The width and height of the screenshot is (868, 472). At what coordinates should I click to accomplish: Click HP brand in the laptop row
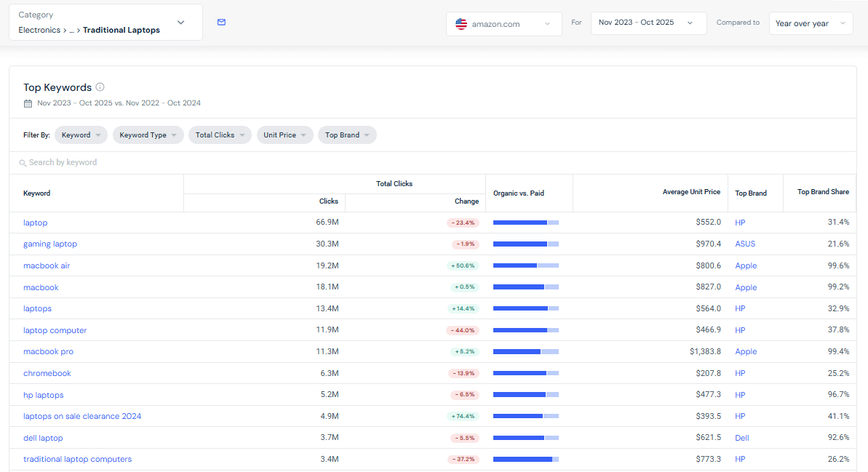pyautogui.click(x=740, y=223)
